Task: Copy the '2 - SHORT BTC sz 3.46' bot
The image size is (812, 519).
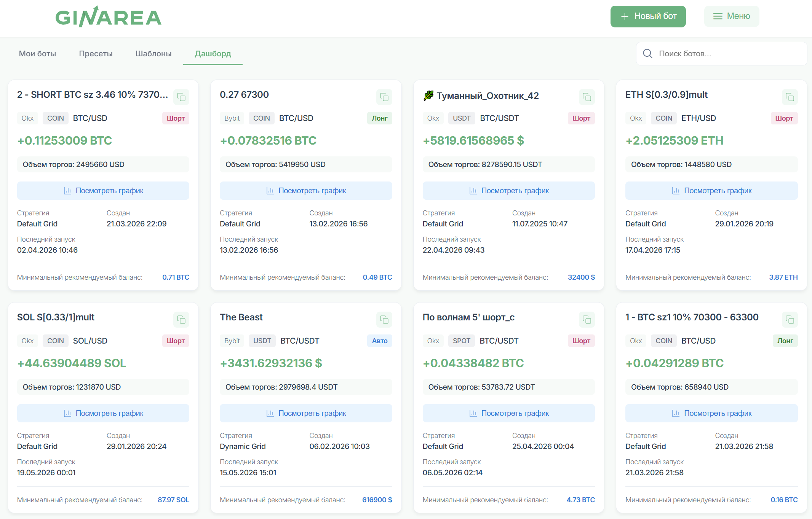Action: pyautogui.click(x=181, y=97)
